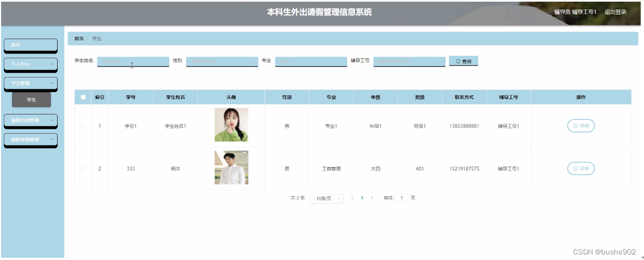Click the 大四 cell

pyautogui.click(x=376, y=169)
